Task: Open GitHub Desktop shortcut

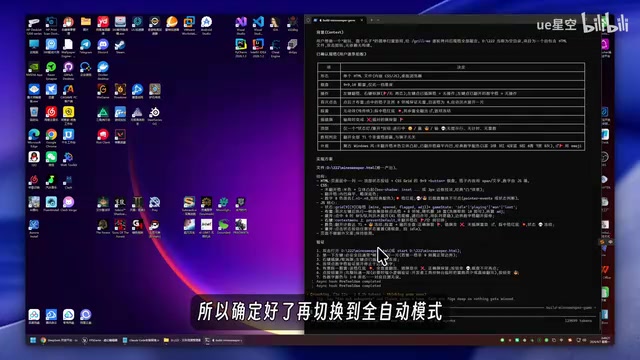Action: [68, 70]
